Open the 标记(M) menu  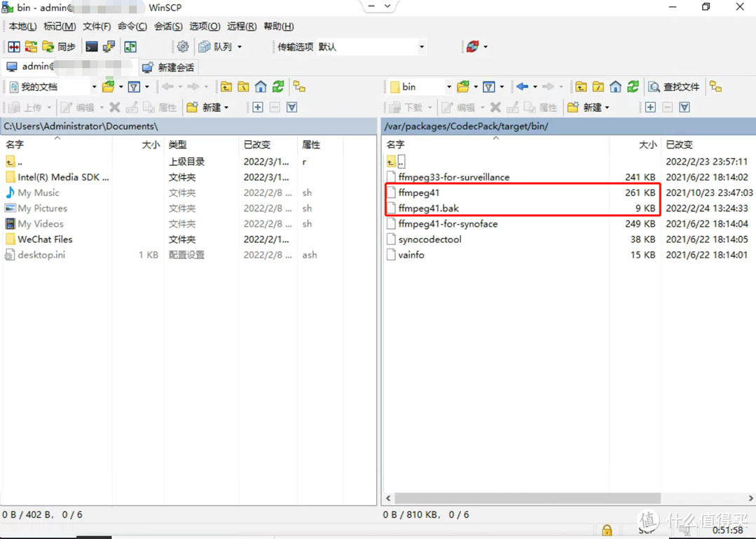click(x=60, y=27)
